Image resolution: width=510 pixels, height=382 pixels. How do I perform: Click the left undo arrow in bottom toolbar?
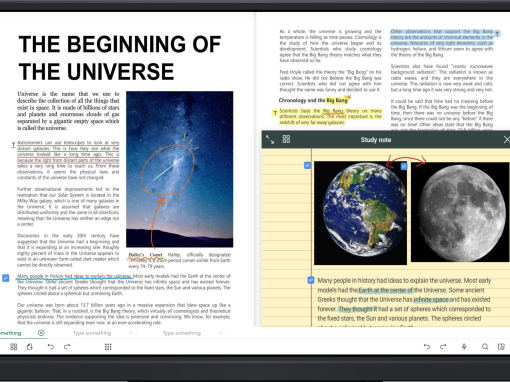(x=50, y=347)
